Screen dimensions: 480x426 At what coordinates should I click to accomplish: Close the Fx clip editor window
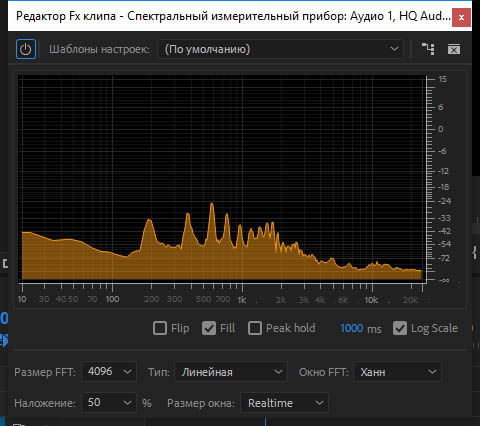point(461,17)
